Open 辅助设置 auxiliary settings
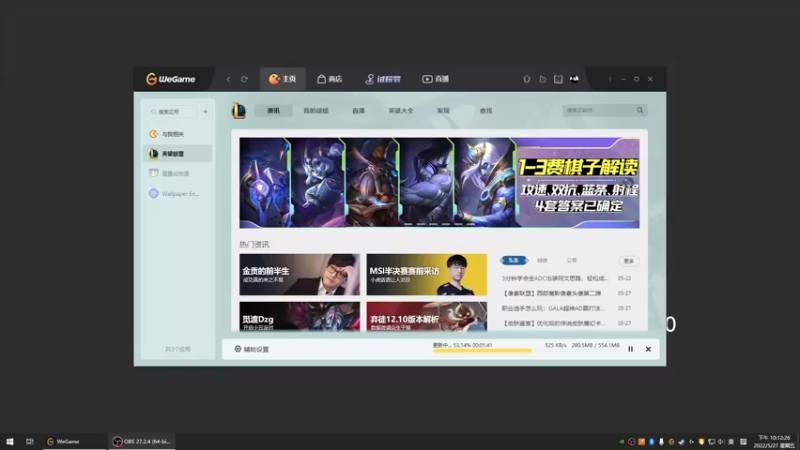Screen dimensions: 800x450 (252, 349)
